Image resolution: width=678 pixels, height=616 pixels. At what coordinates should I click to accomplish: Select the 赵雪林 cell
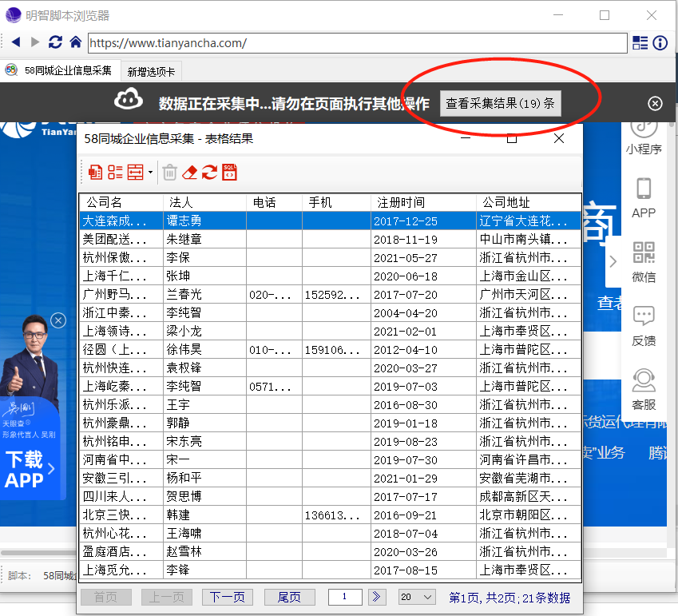(x=204, y=551)
